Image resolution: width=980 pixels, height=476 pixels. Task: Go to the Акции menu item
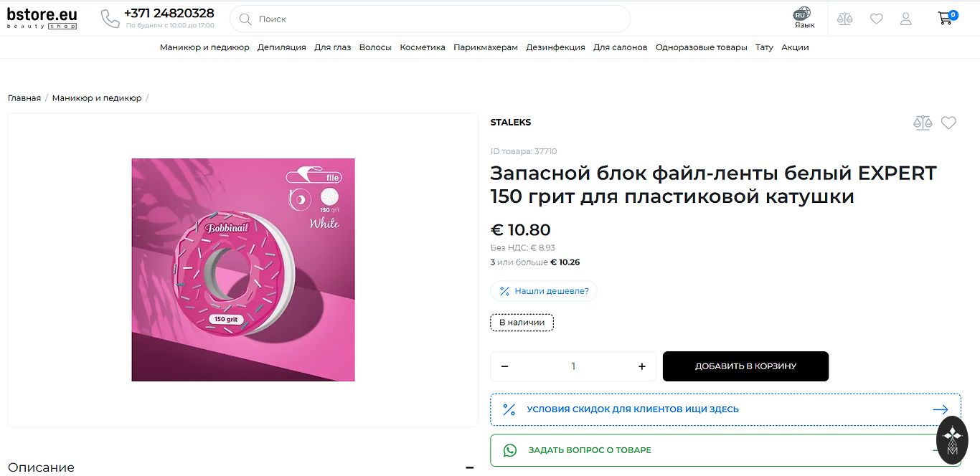coord(795,47)
